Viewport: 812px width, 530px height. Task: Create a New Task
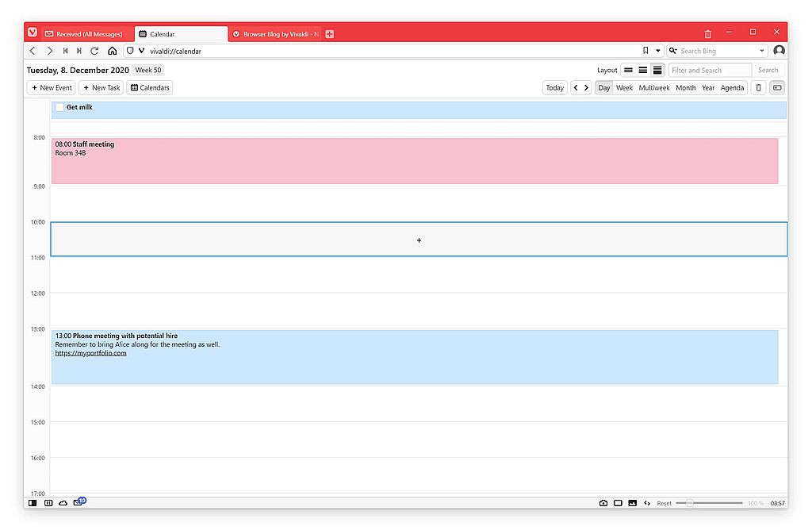[101, 87]
